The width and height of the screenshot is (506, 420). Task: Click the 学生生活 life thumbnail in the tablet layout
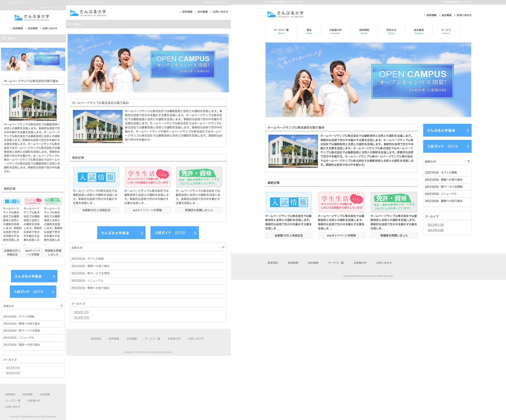[148, 177]
